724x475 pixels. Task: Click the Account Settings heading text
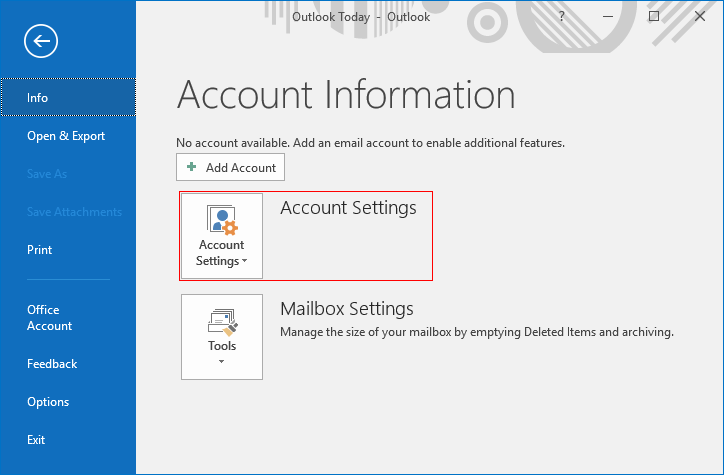tap(348, 208)
